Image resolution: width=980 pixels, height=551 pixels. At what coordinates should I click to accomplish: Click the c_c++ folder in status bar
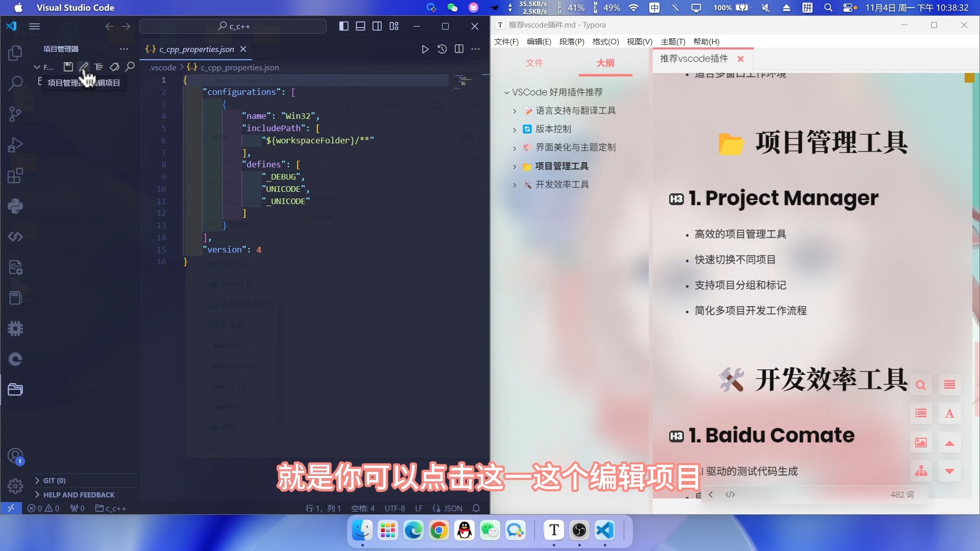pos(111,508)
